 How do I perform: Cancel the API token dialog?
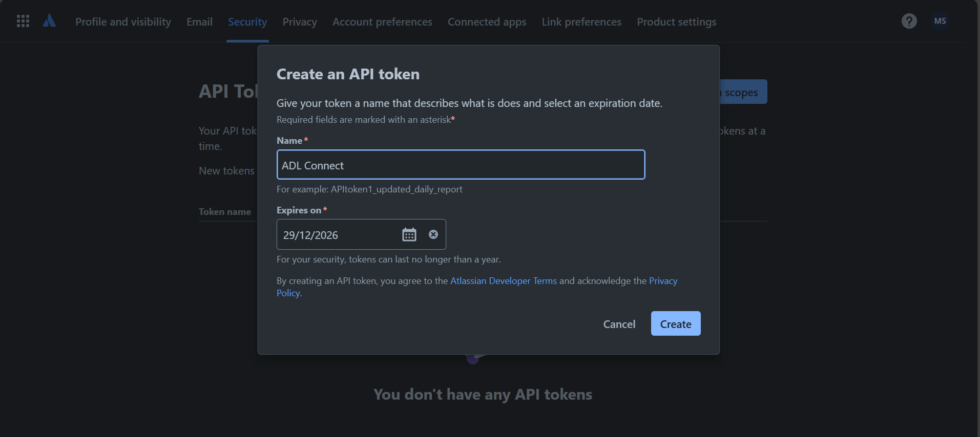point(619,324)
